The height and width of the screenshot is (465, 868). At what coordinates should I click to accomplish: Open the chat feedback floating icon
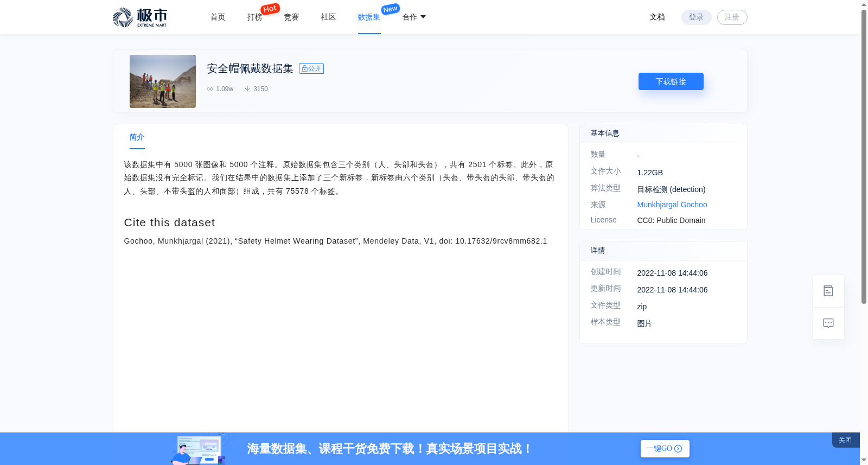click(828, 323)
